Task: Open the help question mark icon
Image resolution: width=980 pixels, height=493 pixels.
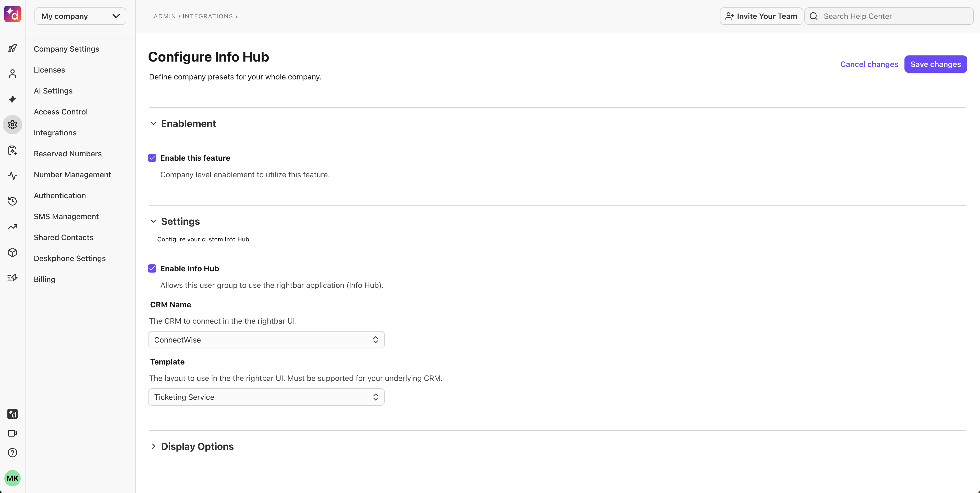Action: click(x=13, y=453)
